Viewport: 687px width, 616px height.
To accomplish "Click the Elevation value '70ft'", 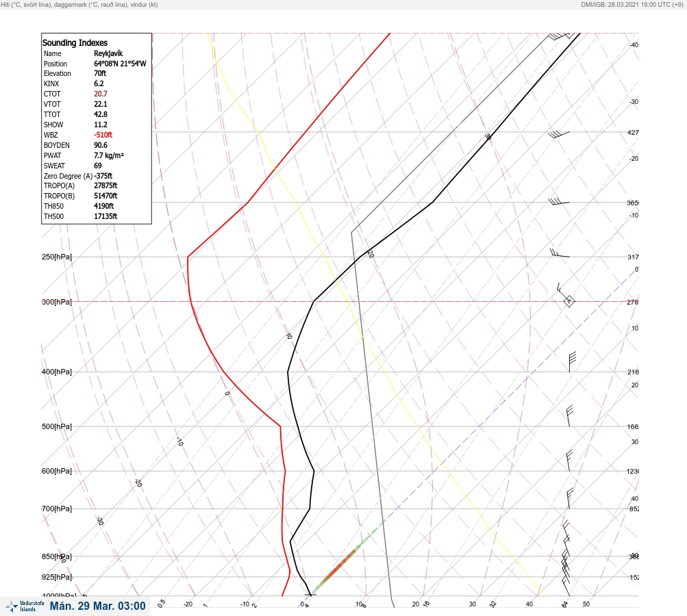I will [x=100, y=73].
